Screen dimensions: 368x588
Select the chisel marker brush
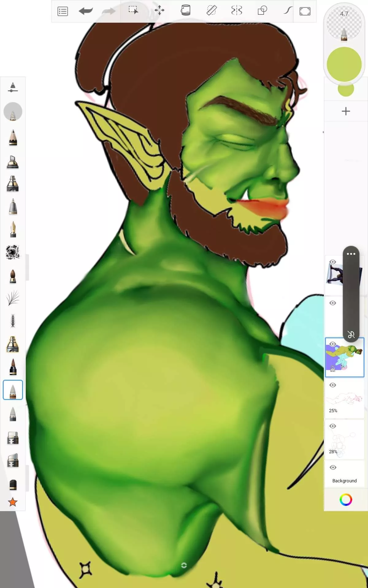(x=13, y=162)
